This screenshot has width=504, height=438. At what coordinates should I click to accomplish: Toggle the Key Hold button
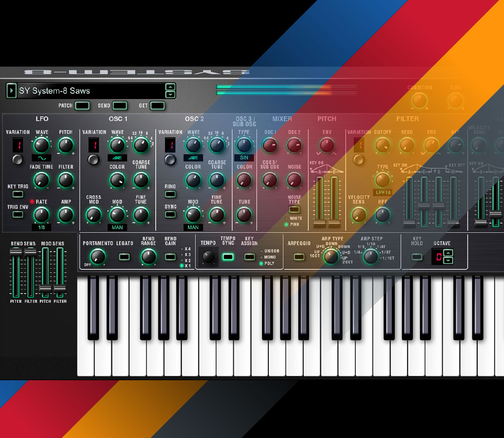(x=417, y=257)
